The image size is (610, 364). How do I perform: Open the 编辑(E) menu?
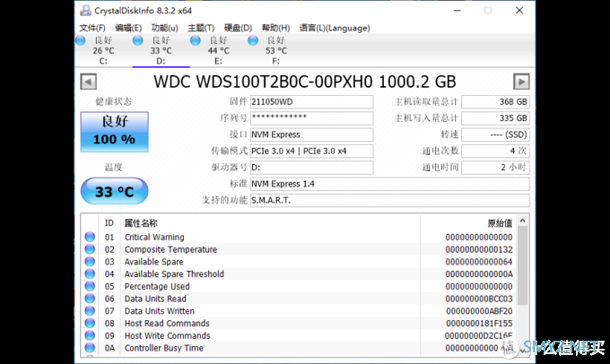point(128,28)
